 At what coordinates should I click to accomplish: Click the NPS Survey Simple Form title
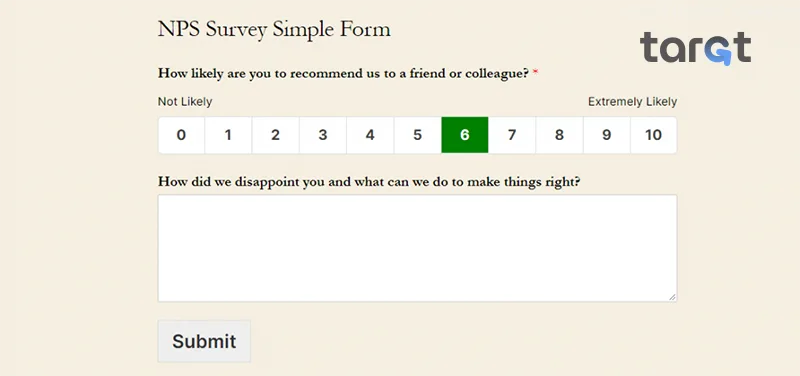(274, 29)
